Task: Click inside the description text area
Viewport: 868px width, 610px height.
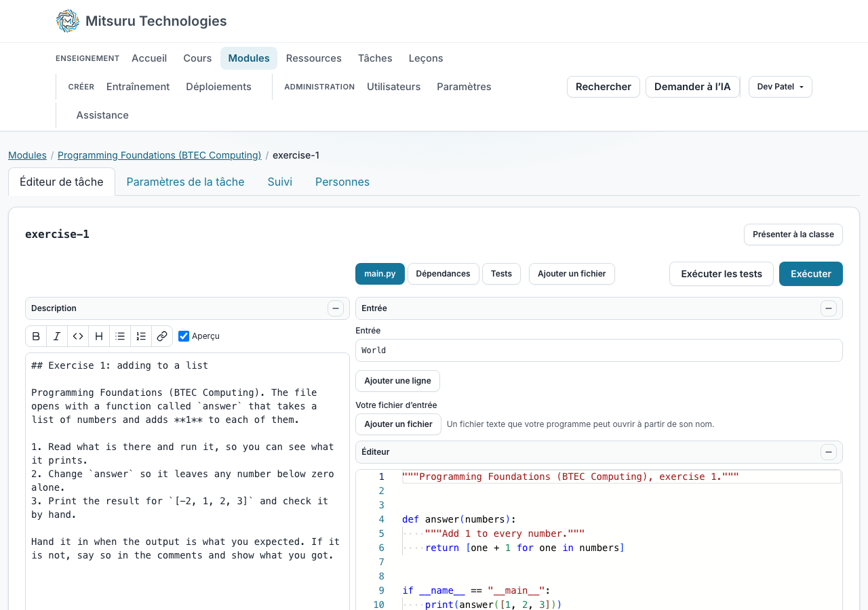Action: coord(187,481)
